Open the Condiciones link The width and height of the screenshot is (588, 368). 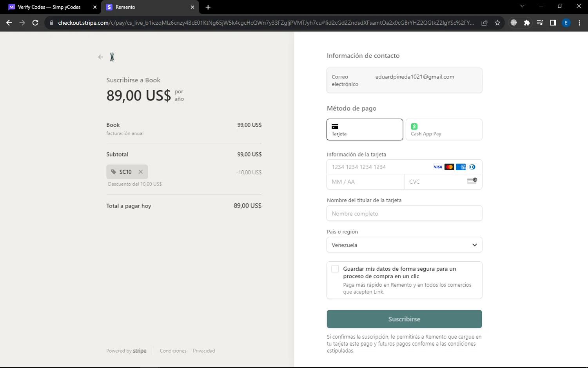pyautogui.click(x=173, y=351)
